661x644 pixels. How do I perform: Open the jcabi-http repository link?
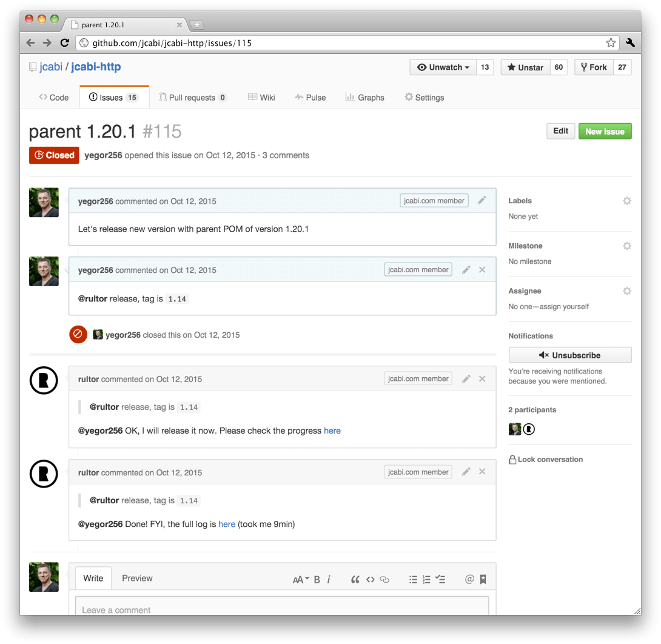tap(96, 67)
